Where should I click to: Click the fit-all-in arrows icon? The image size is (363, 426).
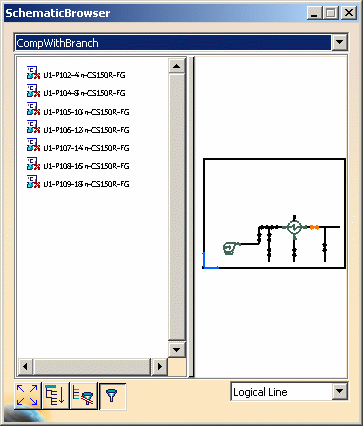[x=28, y=396]
